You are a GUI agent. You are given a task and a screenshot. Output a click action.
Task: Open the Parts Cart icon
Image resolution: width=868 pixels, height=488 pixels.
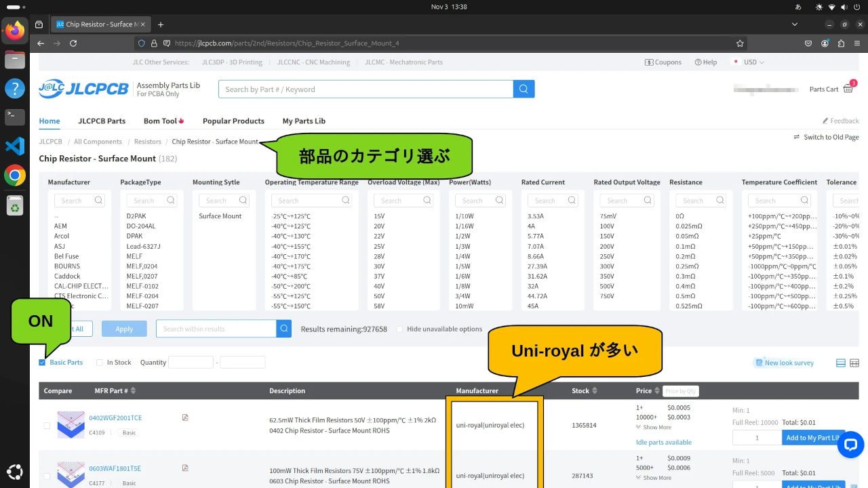pos(848,88)
